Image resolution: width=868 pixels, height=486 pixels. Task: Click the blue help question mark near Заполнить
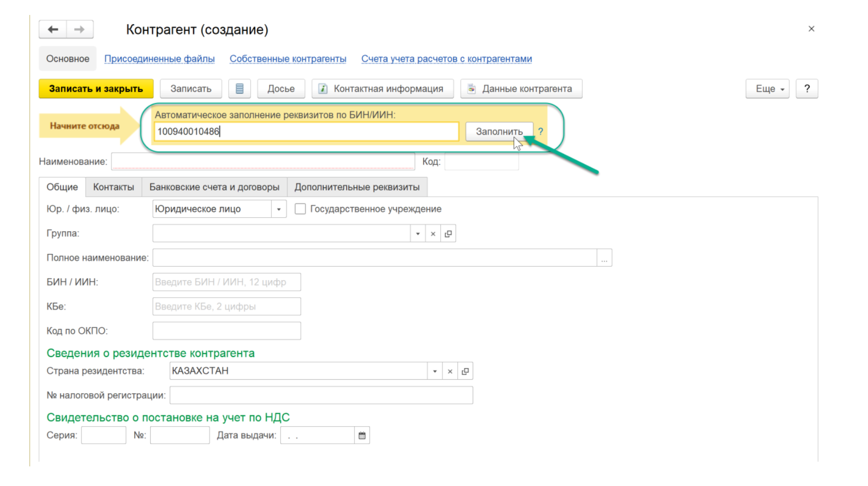coord(540,132)
